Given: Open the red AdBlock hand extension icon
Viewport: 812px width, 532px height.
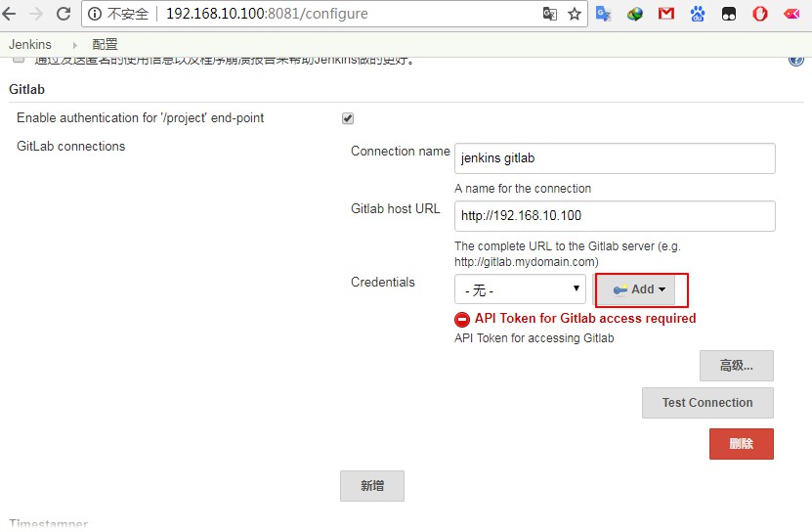Looking at the screenshot, I should (760, 15).
